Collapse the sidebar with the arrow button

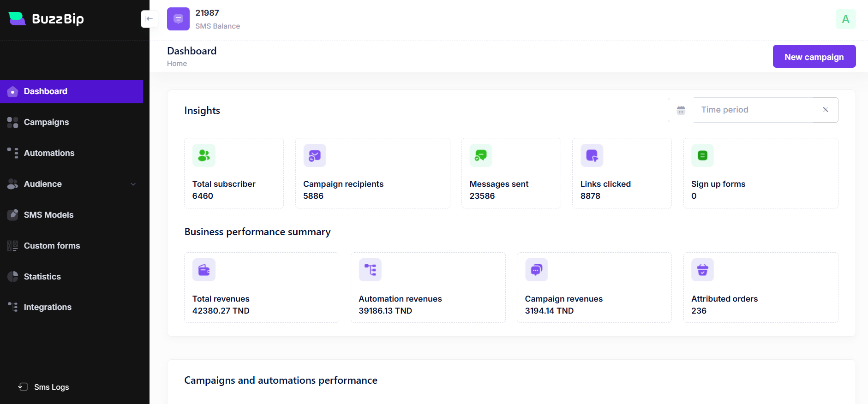tap(149, 19)
